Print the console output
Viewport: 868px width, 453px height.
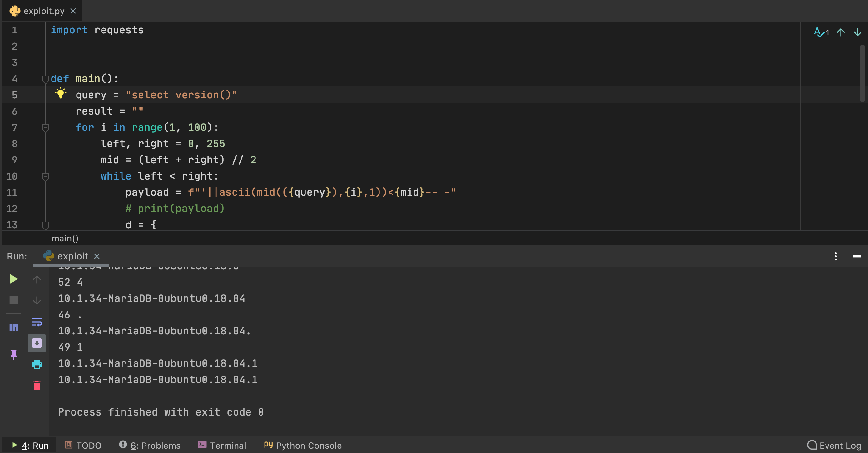coord(37,364)
